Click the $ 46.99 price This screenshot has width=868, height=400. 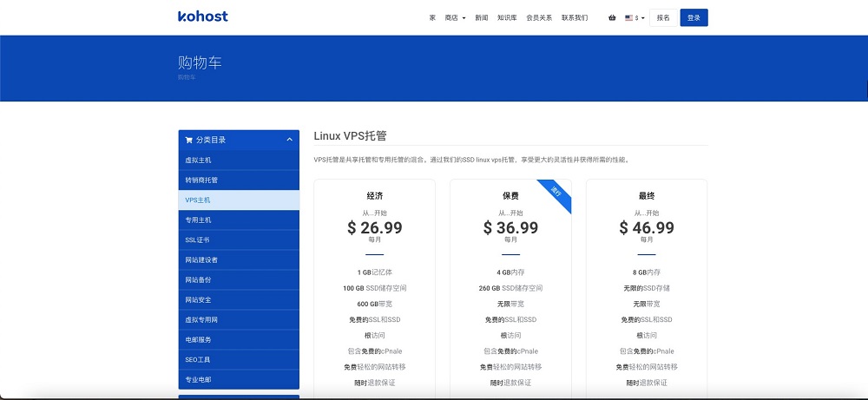(x=647, y=227)
